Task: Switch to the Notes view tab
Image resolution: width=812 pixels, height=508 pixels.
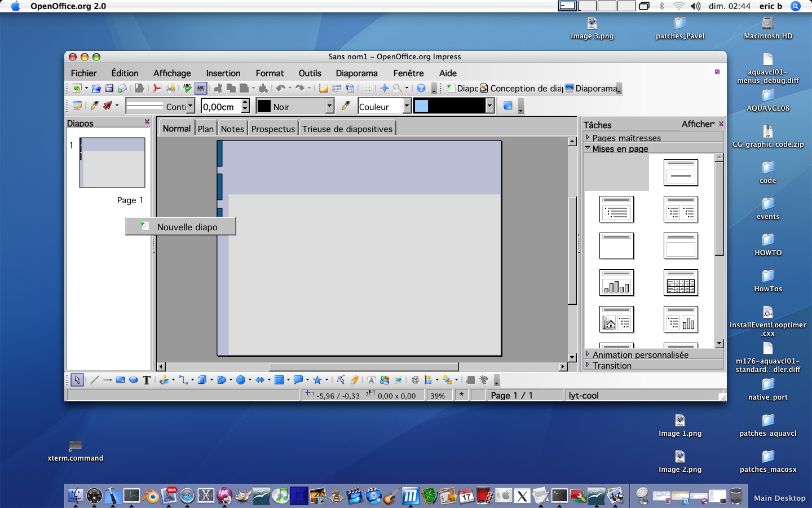Action: (232, 129)
